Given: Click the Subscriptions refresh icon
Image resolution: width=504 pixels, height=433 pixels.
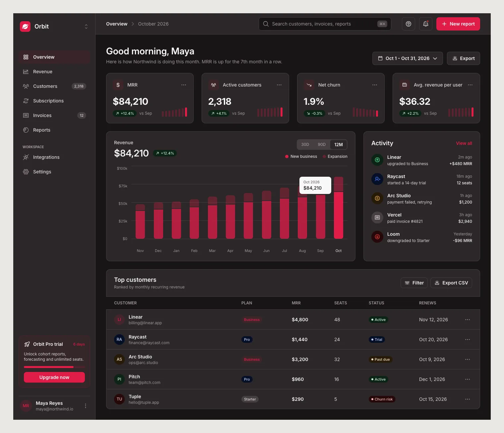Looking at the screenshot, I should point(26,101).
